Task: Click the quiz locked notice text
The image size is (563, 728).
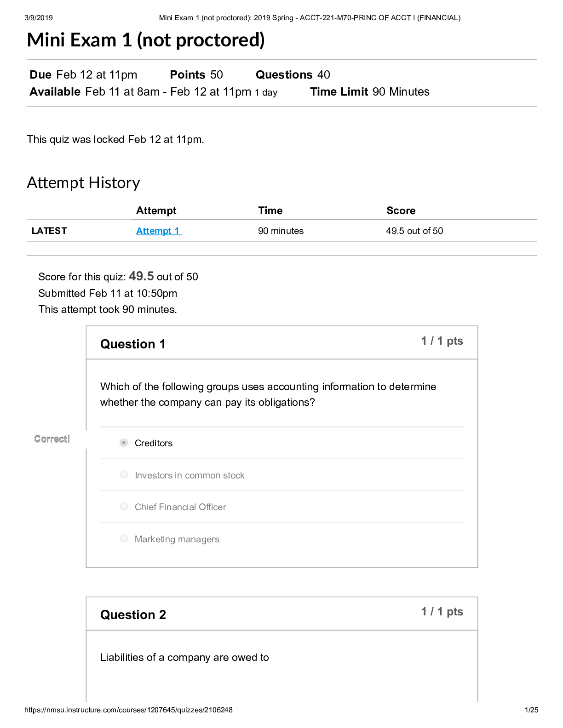Action: pyautogui.click(x=116, y=139)
